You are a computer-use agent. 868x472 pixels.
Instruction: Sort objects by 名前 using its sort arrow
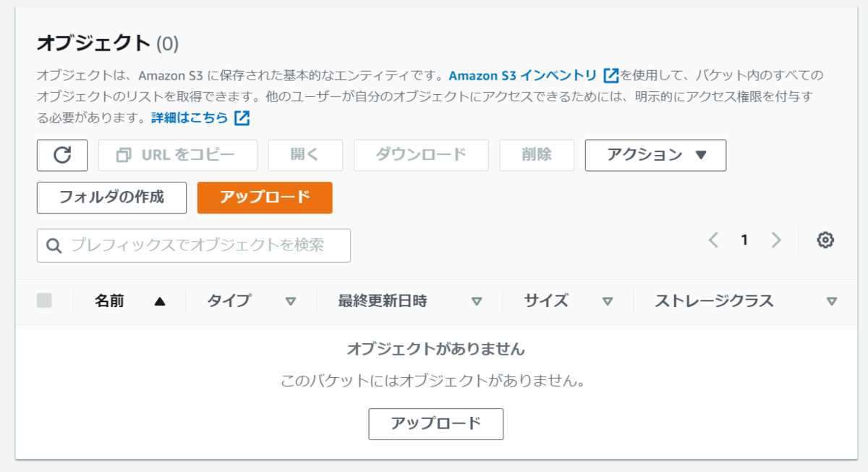(x=158, y=300)
